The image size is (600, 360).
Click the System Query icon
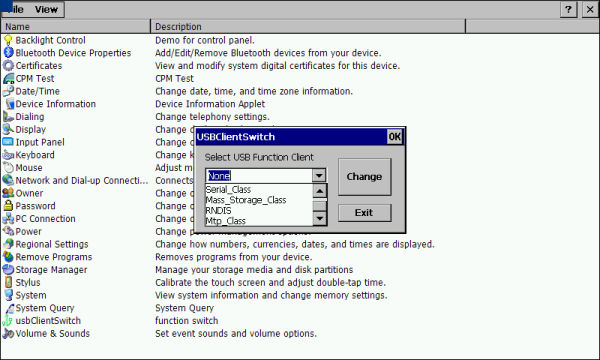[x=9, y=308]
